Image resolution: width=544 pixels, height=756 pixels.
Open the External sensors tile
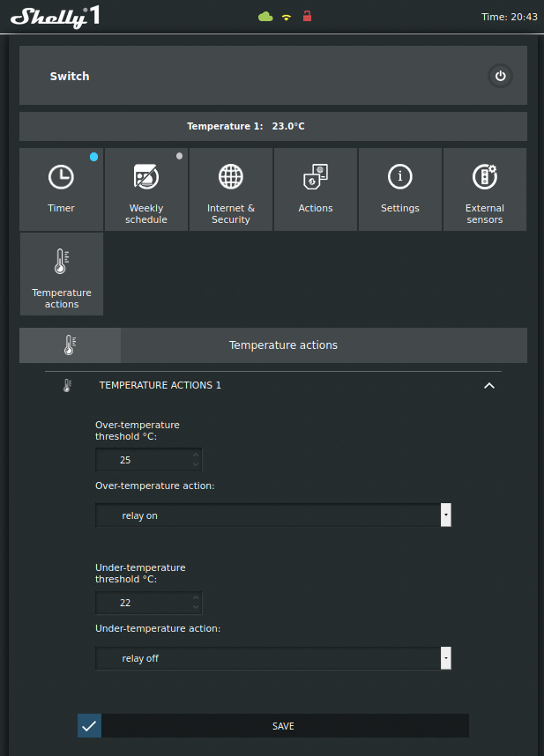(x=485, y=189)
